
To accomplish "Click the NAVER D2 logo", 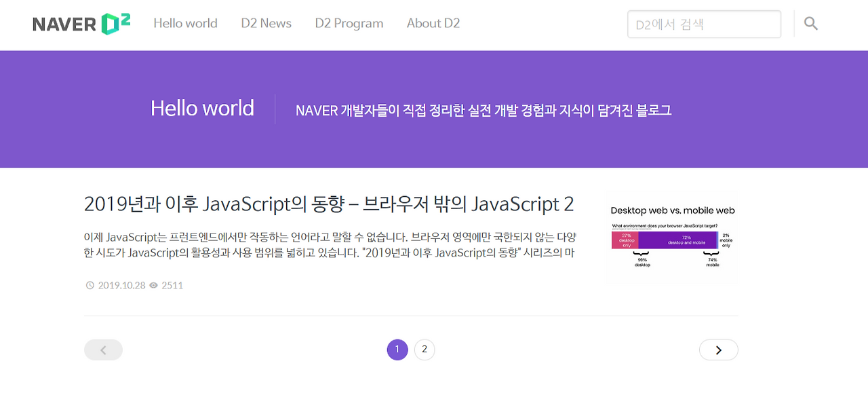I will (81, 24).
